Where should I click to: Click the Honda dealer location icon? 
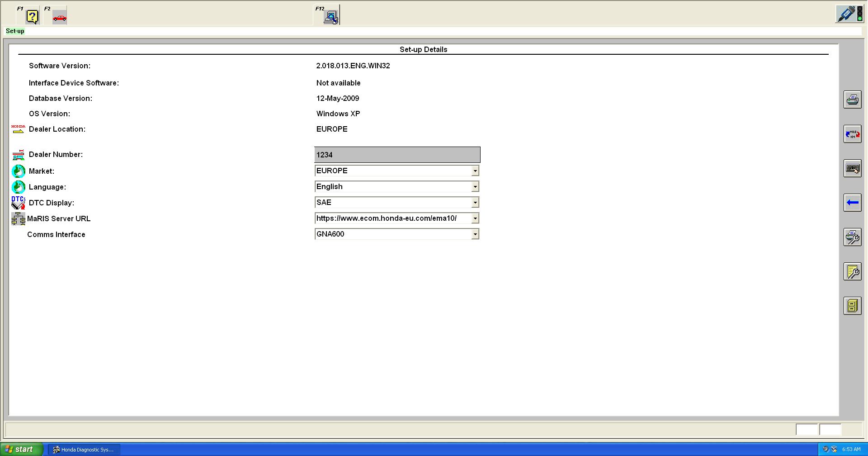pyautogui.click(x=18, y=129)
